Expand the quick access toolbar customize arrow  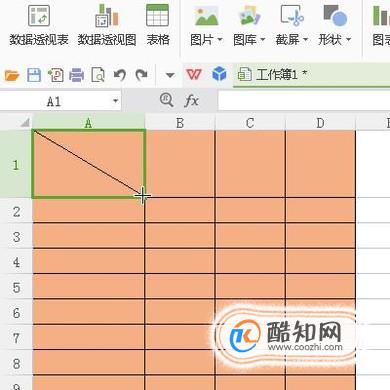[170, 75]
